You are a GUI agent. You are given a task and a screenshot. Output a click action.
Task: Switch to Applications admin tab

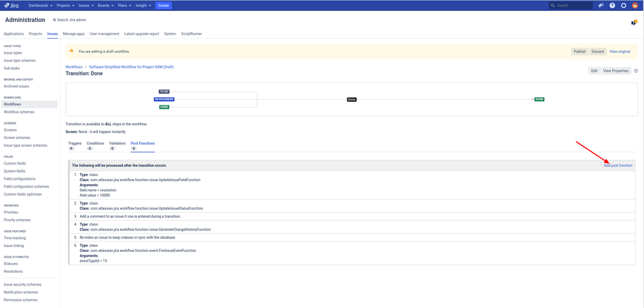click(x=14, y=34)
